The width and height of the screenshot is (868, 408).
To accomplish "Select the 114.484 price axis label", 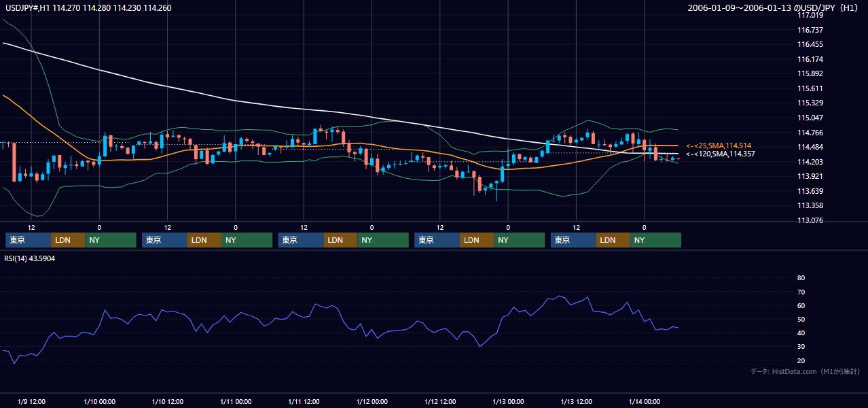I will click(810, 147).
